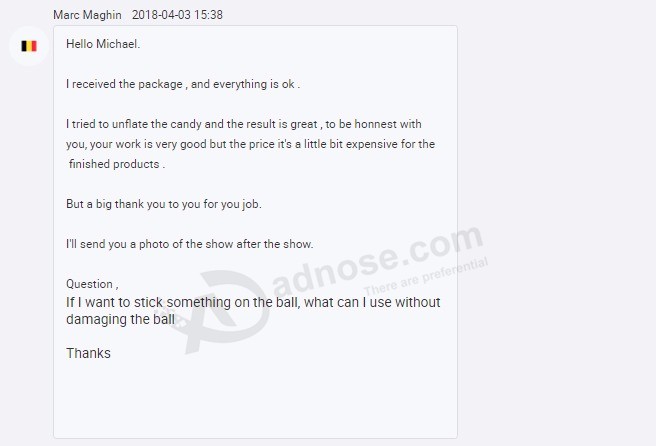This screenshot has height=446, width=656.
Task: Click the There are preferential watermark tagline
Action: coord(426,276)
